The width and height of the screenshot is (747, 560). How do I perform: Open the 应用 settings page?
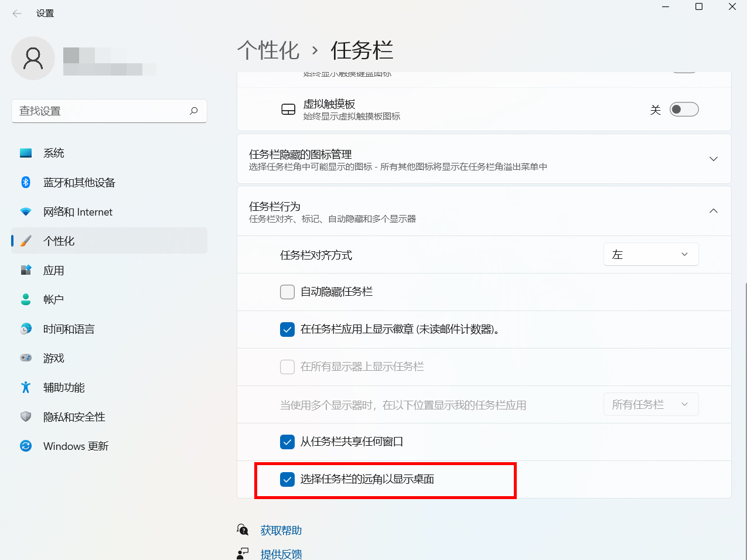click(53, 270)
